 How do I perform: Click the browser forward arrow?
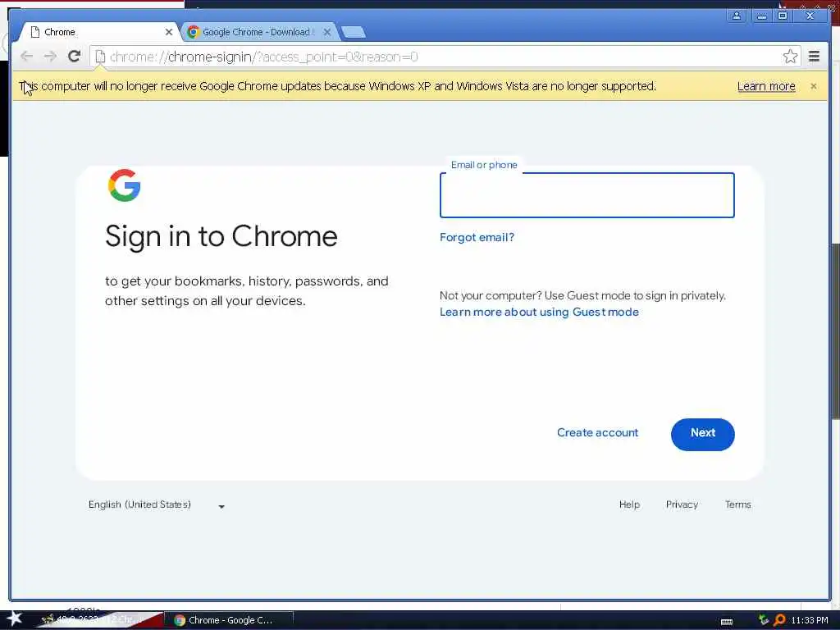coord(50,57)
